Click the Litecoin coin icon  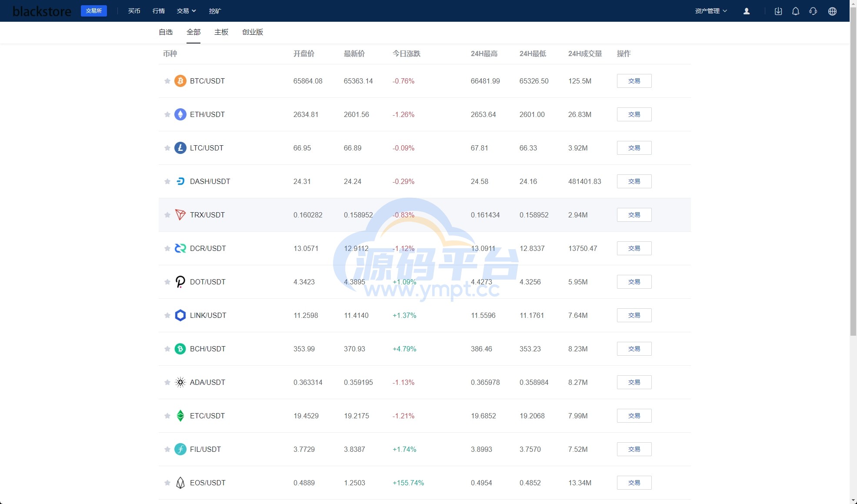(180, 148)
